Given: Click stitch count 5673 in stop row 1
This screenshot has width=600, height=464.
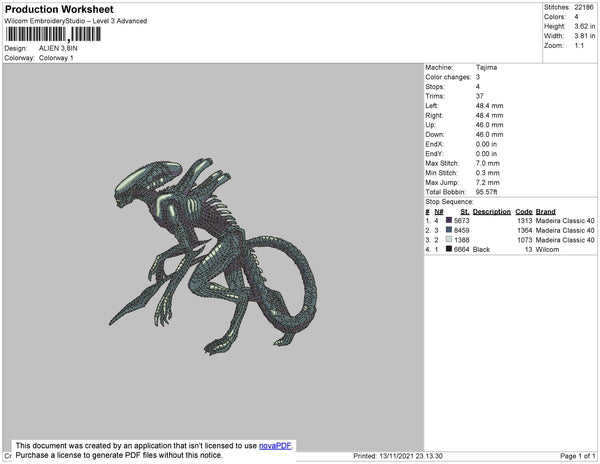Looking at the screenshot, I should tap(461, 221).
